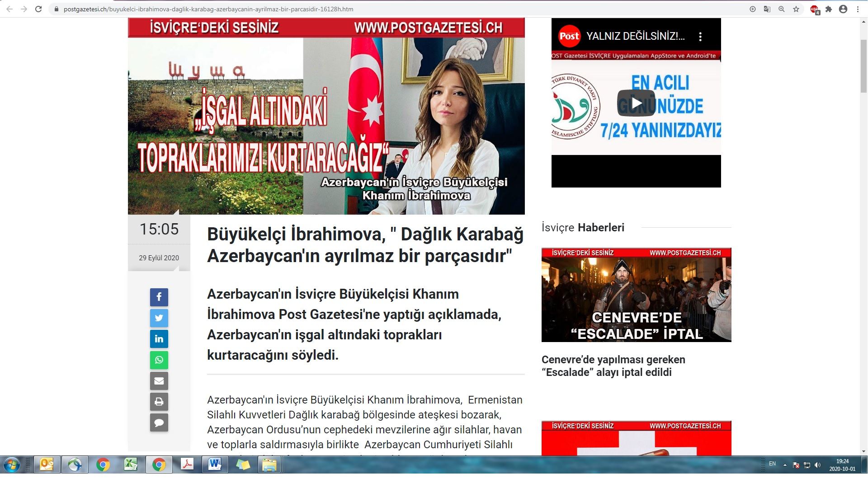Viewport: 868px width, 488px height.
Task: Open Outlook from the taskbar
Action: point(47,465)
